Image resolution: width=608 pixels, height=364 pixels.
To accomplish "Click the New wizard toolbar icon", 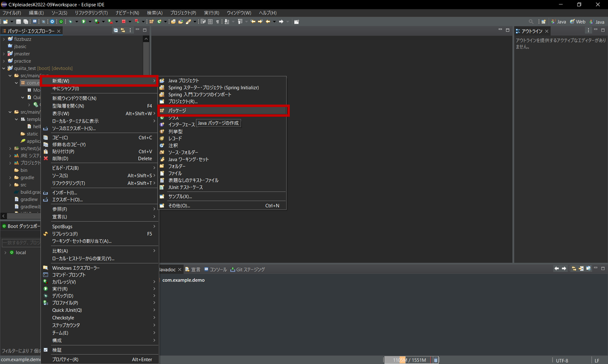I will tap(5, 21).
